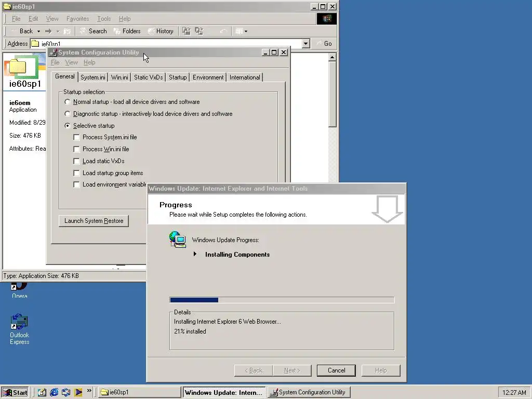Select the Selective startup radio button
The width and height of the screenshot is (532, 399).
68,126
